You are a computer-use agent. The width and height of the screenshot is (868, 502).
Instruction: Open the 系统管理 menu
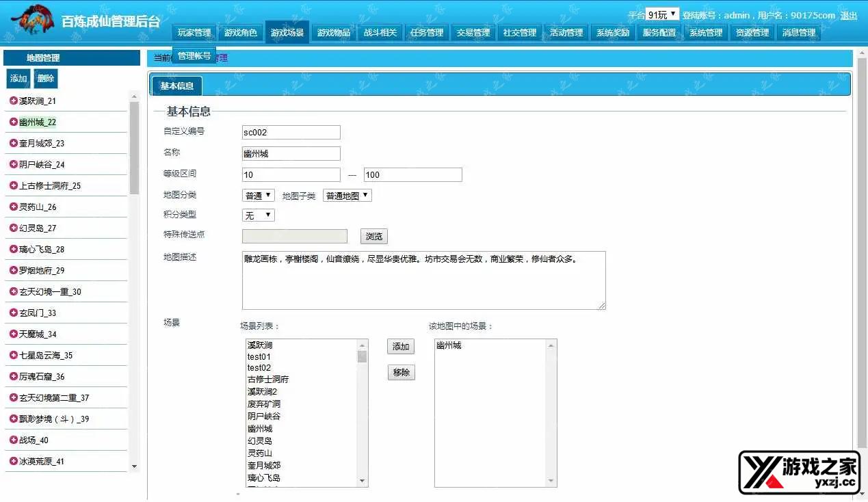[x=705, y=31]
